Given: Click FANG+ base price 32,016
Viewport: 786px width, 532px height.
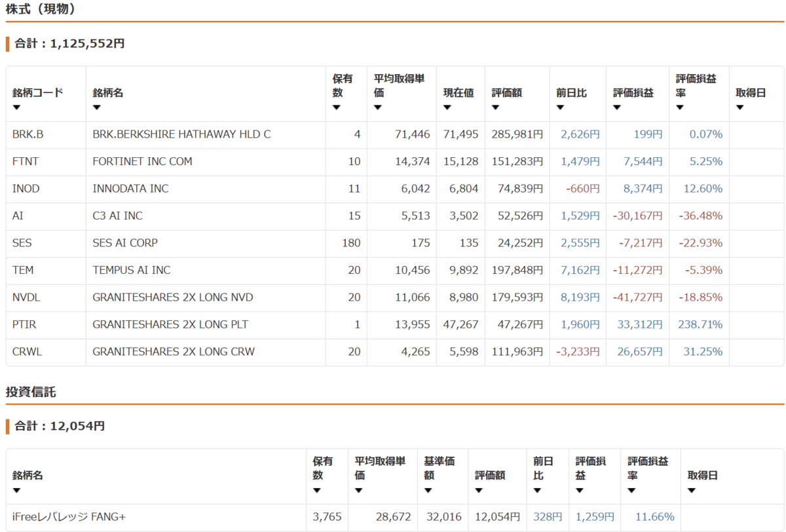Looking at the screenshot, I should pos(444,517).
